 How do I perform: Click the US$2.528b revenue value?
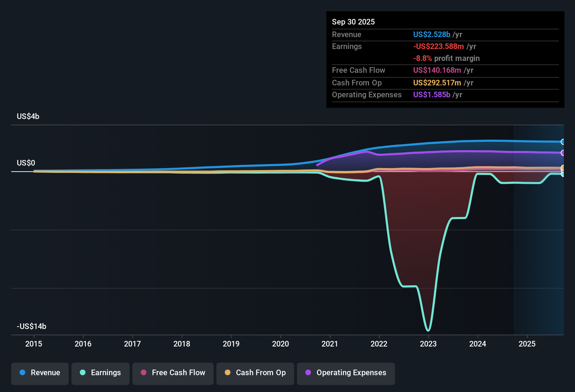[x=431, y=34]
